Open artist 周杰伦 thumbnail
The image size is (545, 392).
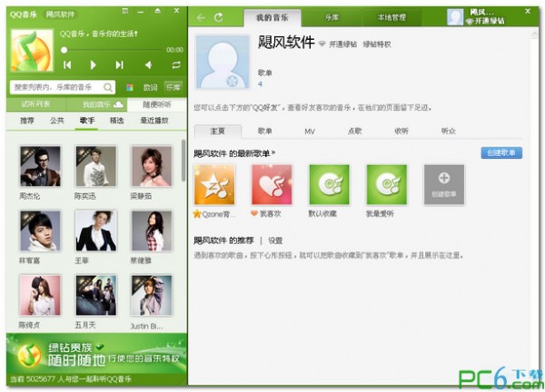coord(40,166)
